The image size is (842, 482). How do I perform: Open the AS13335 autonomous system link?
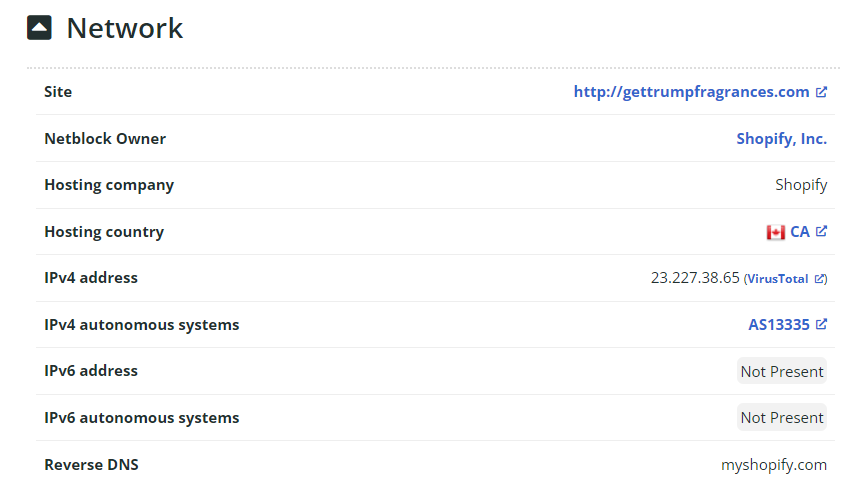779,324
